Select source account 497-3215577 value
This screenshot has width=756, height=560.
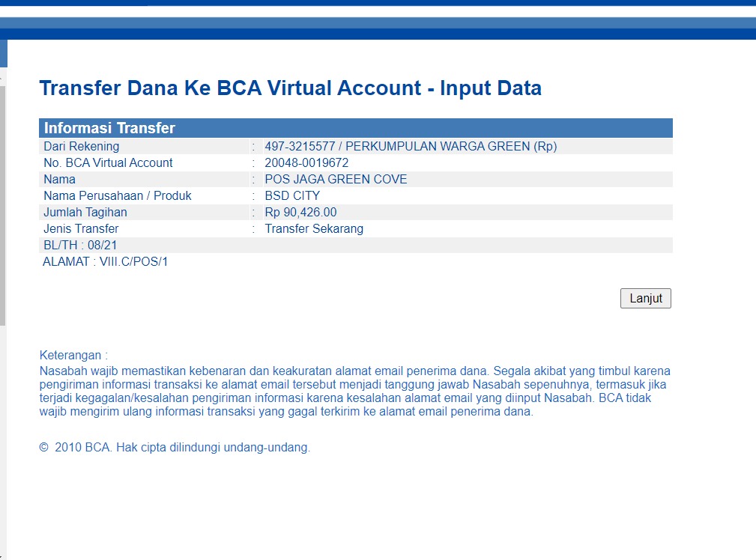tap(411, 147)
